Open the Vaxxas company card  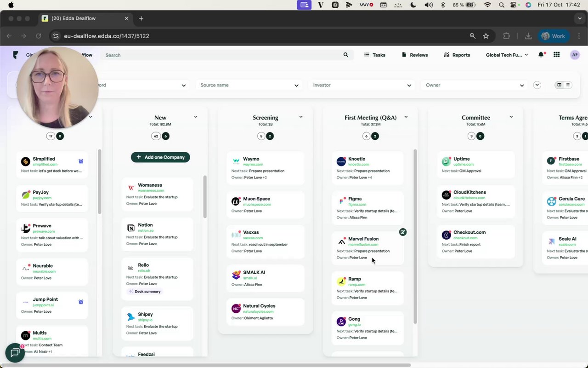pos(266,241)
